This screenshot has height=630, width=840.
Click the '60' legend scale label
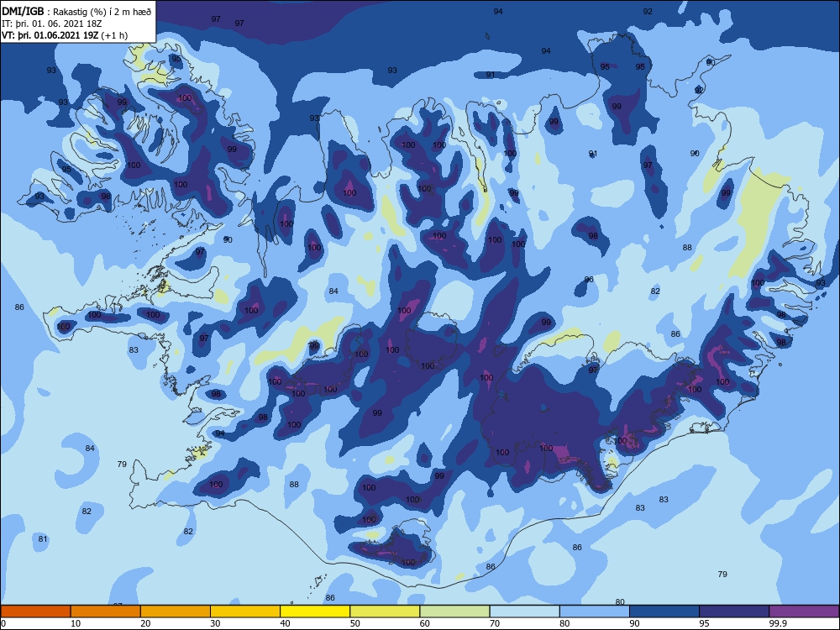[425, 623]
